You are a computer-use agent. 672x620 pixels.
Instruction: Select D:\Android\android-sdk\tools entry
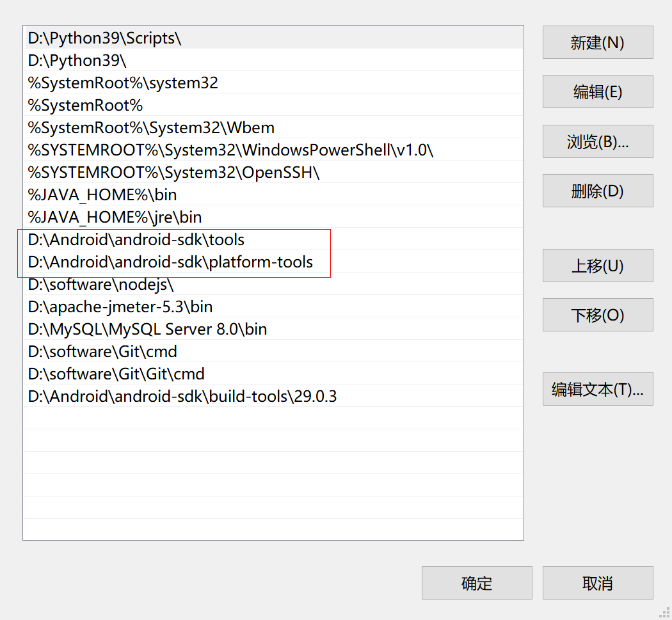point(273,239)
